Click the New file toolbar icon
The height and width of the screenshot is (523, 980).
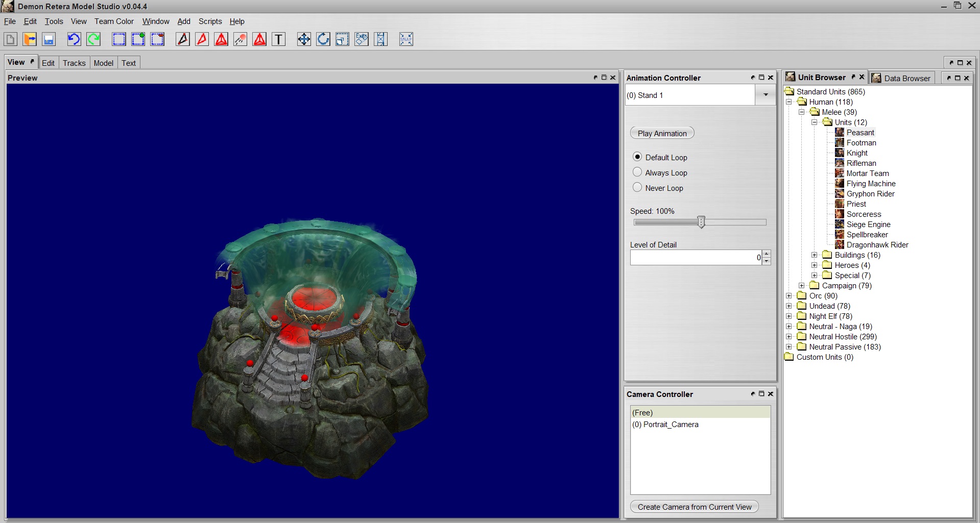pos(11,39)
